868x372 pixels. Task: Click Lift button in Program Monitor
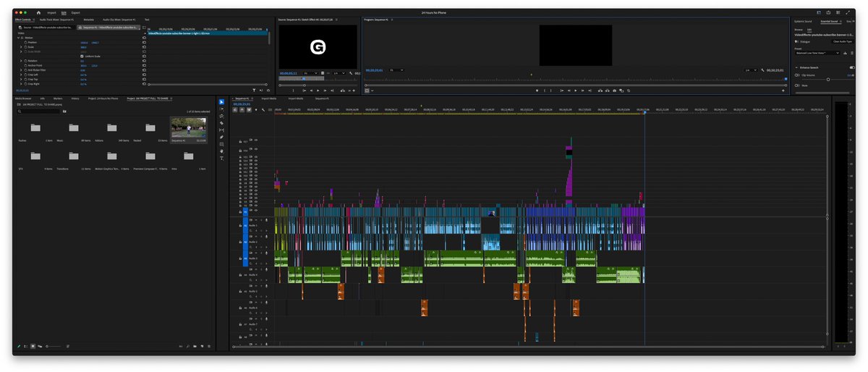click(x=600, y=90)
